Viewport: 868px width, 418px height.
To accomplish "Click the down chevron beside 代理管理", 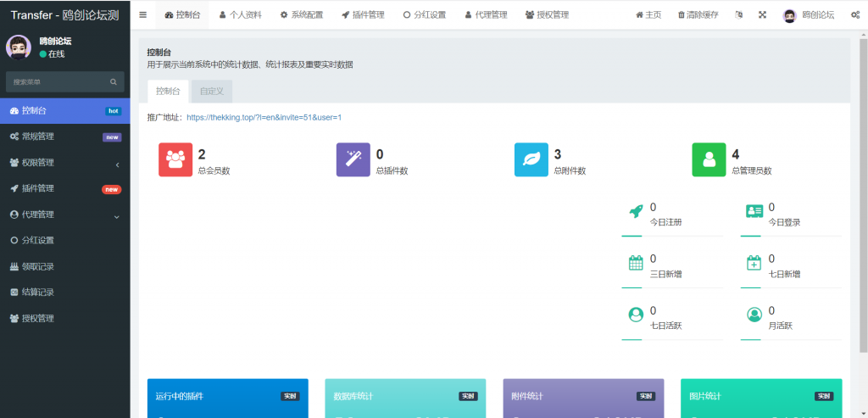I will coord(117,217).
